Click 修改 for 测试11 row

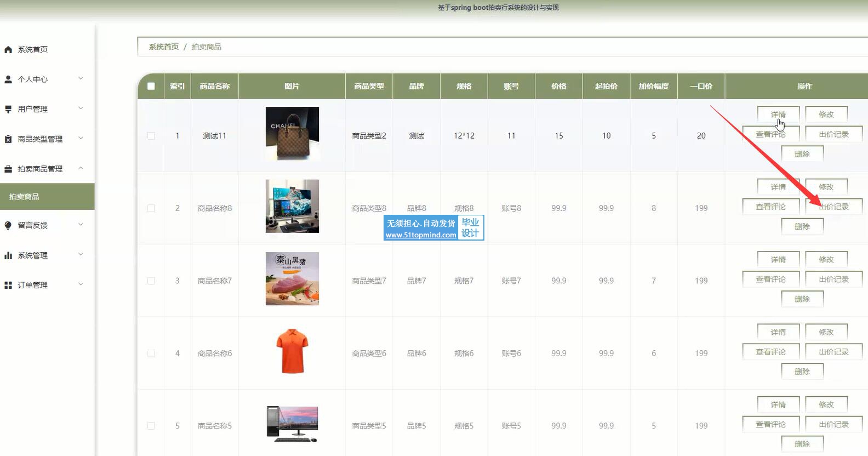point(826,114)
